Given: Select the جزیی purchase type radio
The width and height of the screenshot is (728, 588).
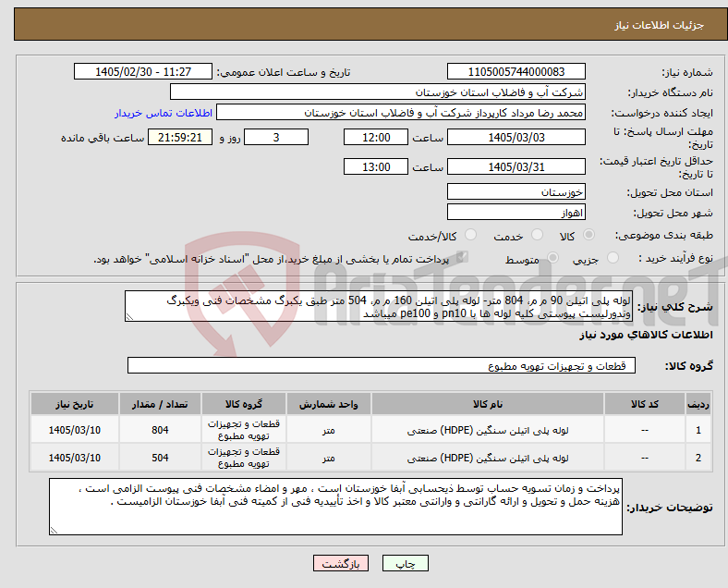Looking at the screenshot, I should click(613, 258).
